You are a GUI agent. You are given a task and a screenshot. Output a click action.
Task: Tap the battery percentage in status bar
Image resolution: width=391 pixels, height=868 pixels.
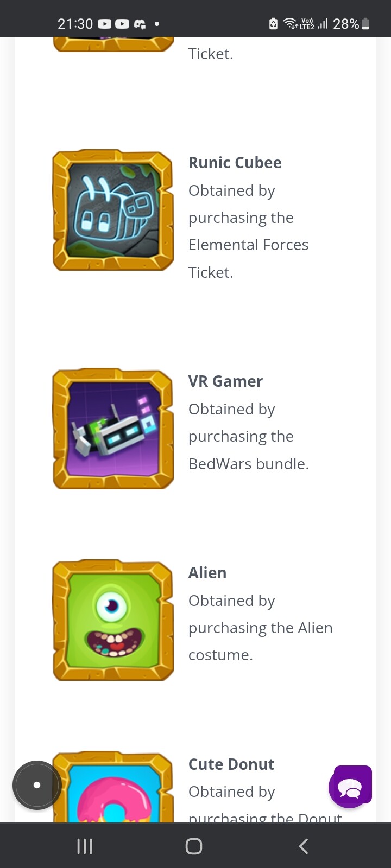[x=346, y=24]
